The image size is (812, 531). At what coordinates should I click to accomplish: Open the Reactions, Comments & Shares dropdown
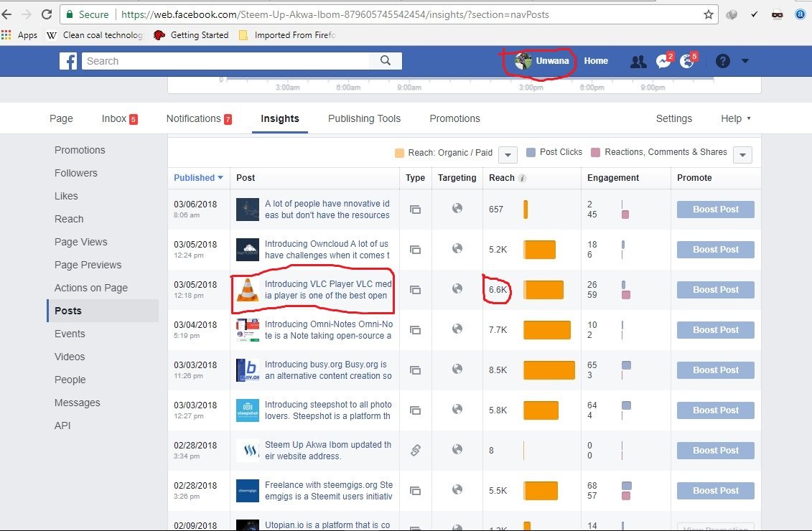(x=742, y=155)
